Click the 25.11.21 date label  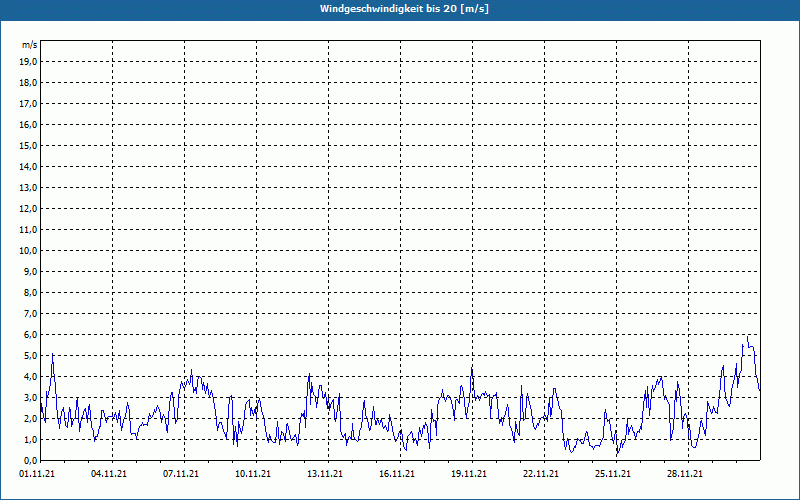[613, 474]
